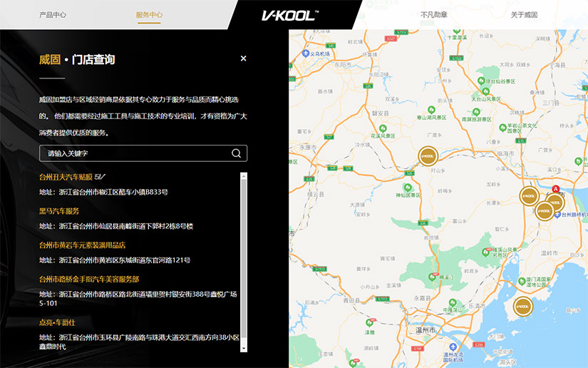Select the V-KOOL marker on 玉环 island
The height and width of the screenshot is (368, 588).
click(x=523, y=307)
